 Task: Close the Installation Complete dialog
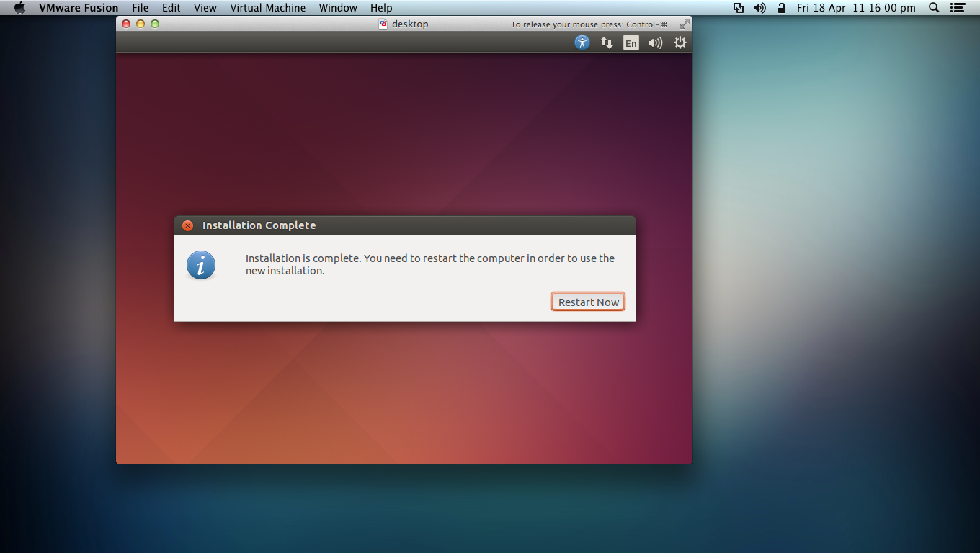187,225
